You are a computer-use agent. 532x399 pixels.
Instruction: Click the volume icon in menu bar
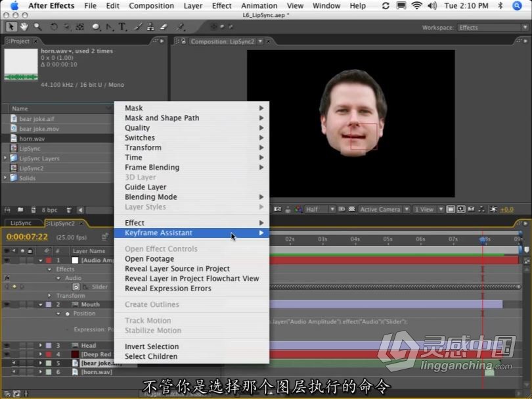click(x=432, y=6)
